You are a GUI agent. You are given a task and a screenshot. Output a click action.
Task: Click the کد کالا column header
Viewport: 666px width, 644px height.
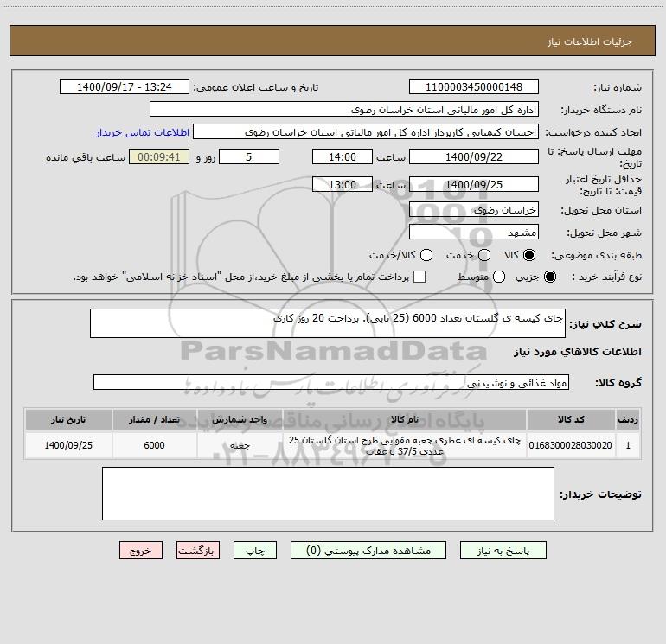pyautogui.click(x=571, y=419)
